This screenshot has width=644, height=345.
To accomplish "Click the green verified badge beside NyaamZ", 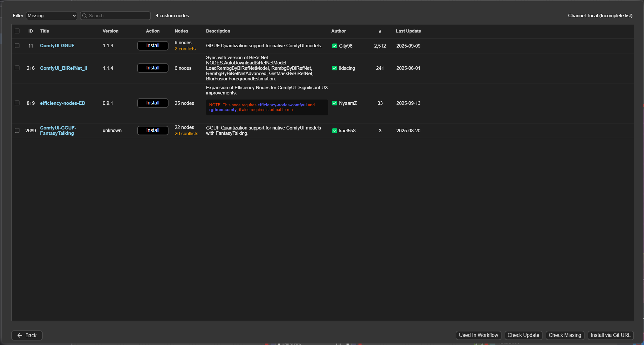I will pos(335,103).
